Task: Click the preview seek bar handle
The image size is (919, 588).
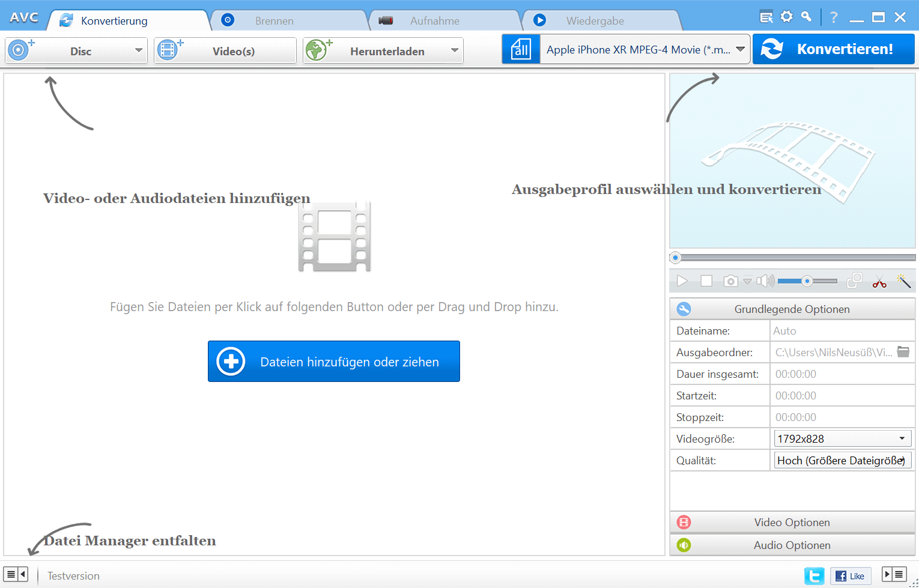Action: pos(676,258)
